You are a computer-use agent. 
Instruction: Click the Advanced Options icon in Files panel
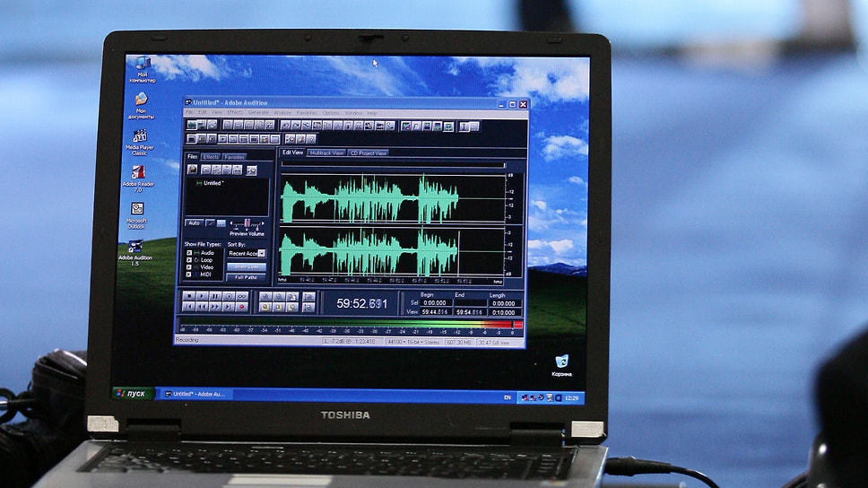[x=251, y=170]
